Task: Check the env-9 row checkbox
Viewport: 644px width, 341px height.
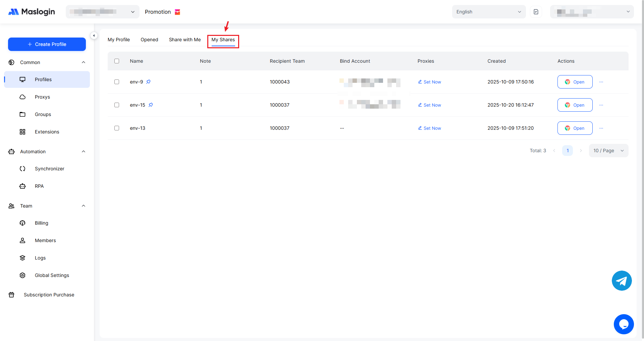Action: coord(117,82)
